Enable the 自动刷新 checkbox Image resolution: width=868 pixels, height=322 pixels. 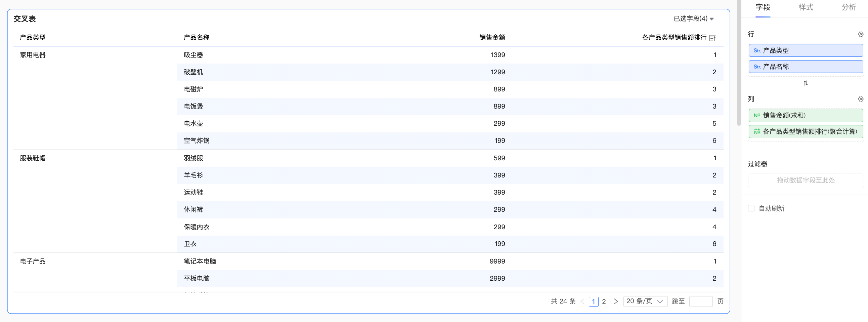pyautogui.click(x=751, y=208)
